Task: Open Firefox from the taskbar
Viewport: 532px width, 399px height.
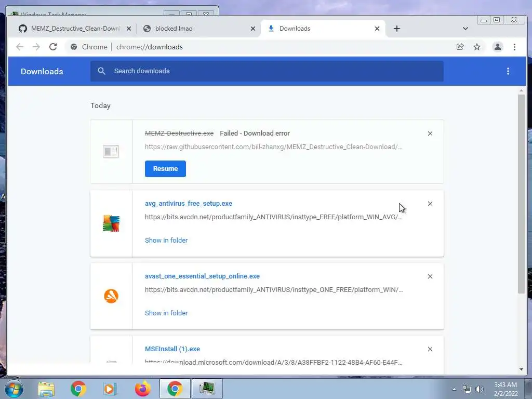Action: click(142, 389)
